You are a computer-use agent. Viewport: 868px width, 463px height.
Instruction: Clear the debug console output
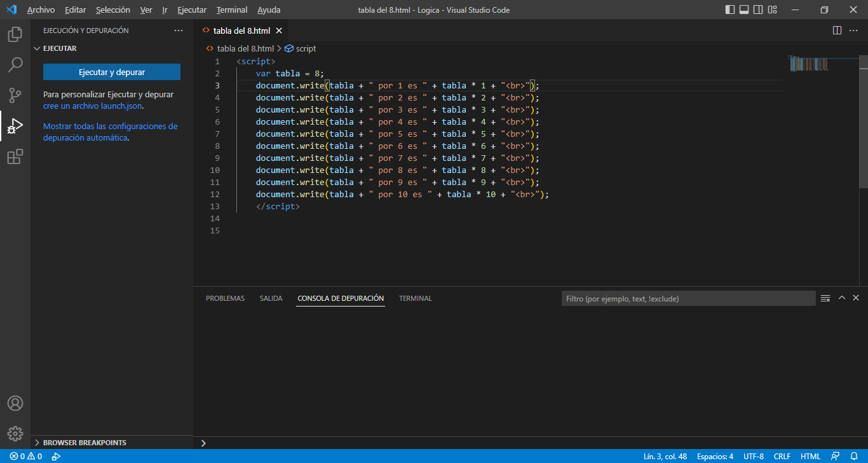pos(825,298)
